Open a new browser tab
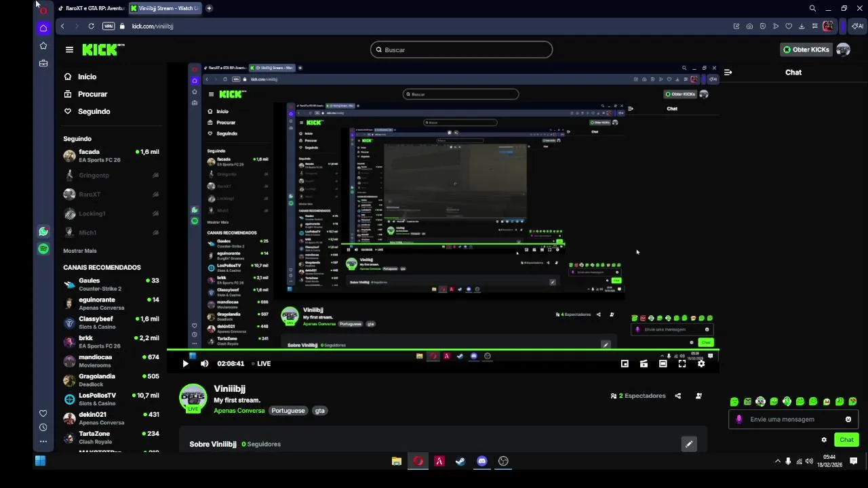Image resolution: width=868 pixels, height=488 pixels. [209, 8]
